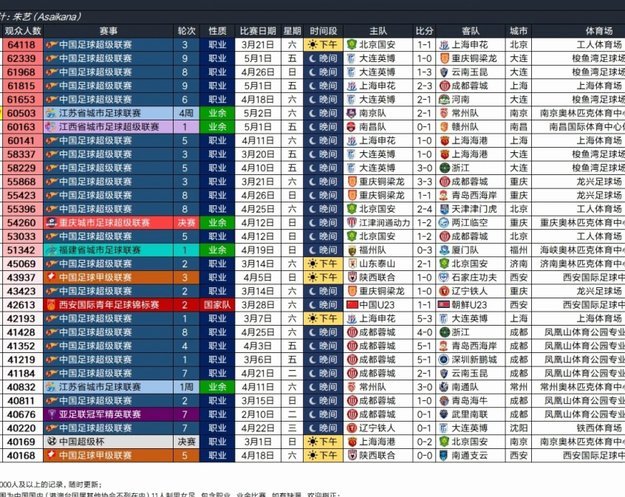Click Beijing Guoan home logo in 64118 row
This screenshot has width=625, height=497.
[x=351, y=45]
